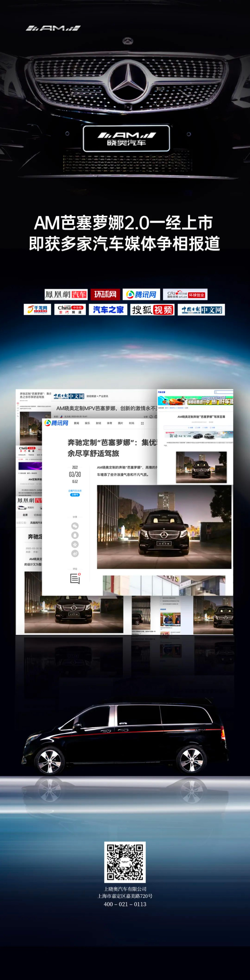Click the AM logo at top left
Viewport: 250px width, 980px height.
pyautogui.click(x=53, y=28)
